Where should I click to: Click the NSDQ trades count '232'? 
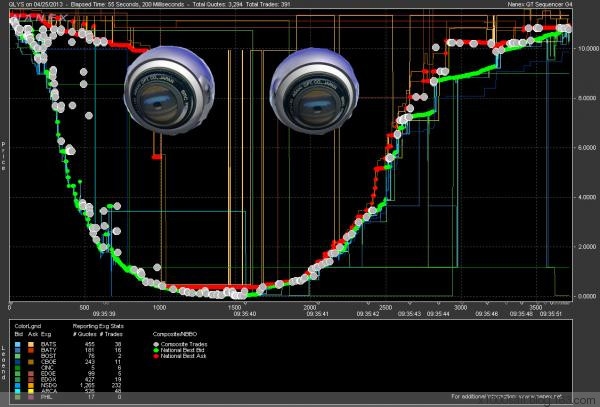pyautogui.click(x=116, y=386)
